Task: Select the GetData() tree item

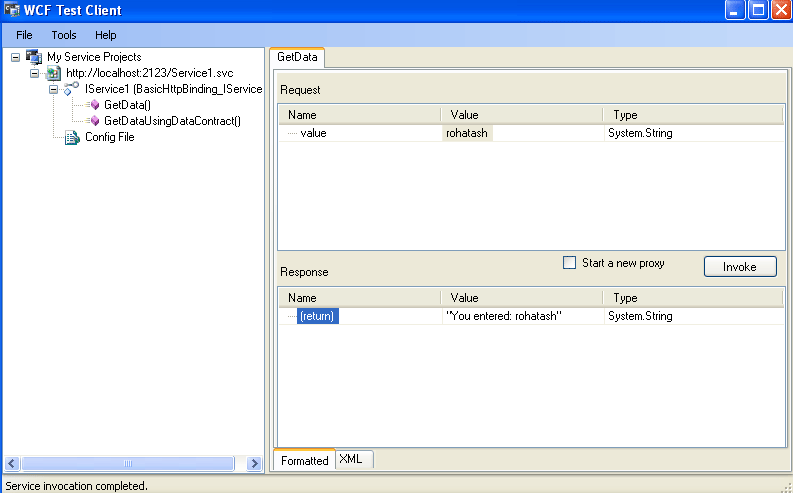Action: 127,105
